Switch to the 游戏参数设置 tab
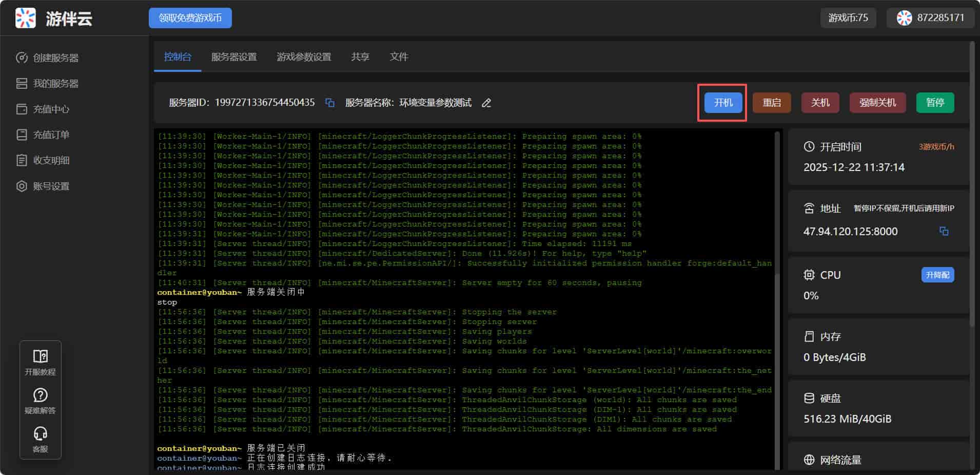Viewport: 980px width, 475px height. (x=304, y=57)
